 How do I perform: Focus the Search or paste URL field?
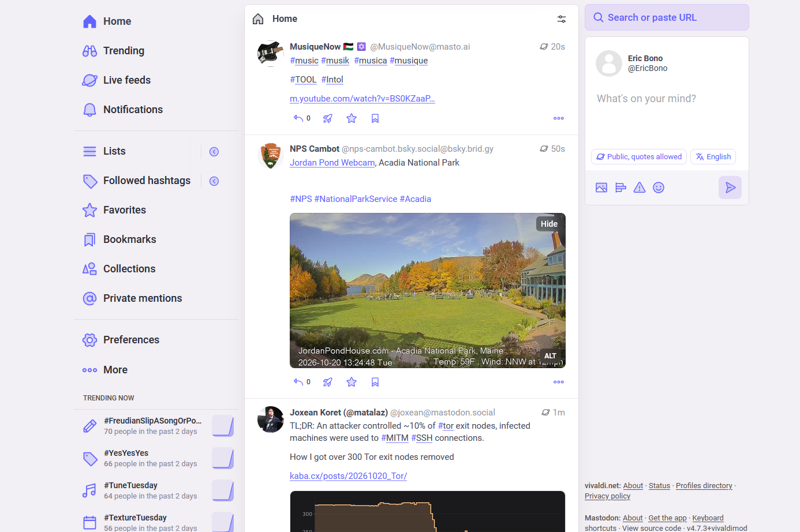667,17
